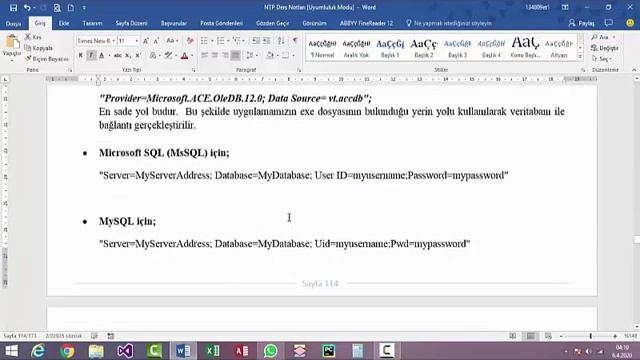Click the Yapıştır (Paste) icon
Viewport: 640px width, 360px height.
(12, 42)
